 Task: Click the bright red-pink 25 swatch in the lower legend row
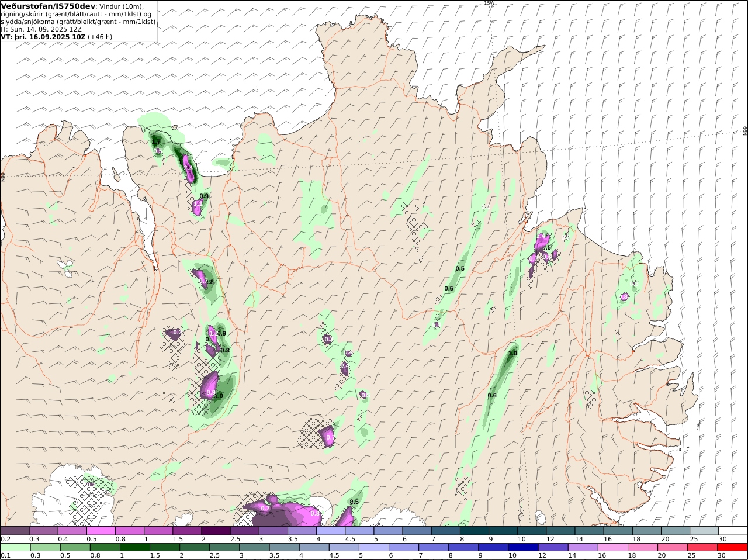point(703,547)
